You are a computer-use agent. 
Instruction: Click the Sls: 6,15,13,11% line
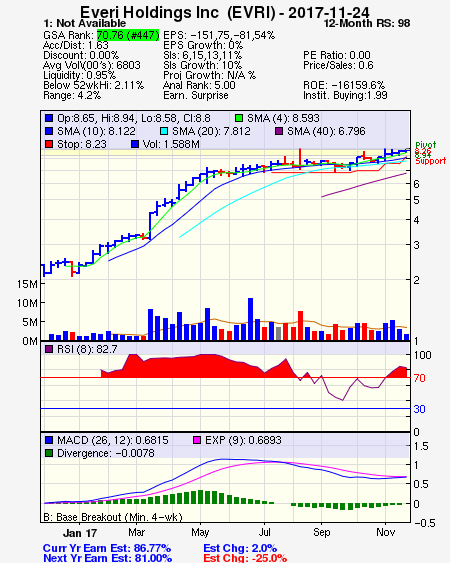coord(202,55)
